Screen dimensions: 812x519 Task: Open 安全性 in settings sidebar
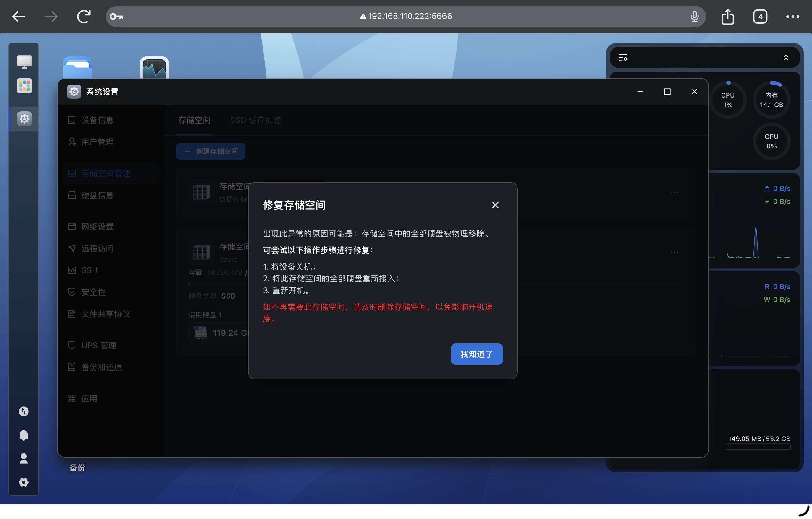tap(111, 292)
